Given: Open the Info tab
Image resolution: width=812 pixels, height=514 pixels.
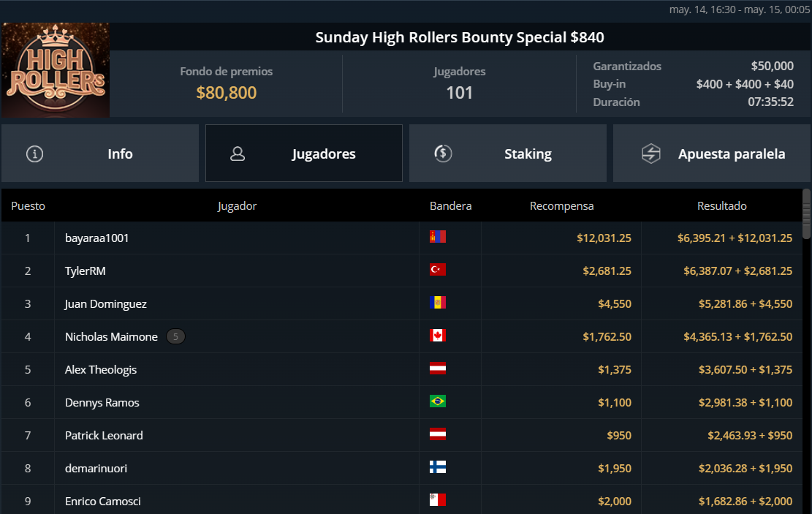Looking at the screenshot, I should 100,154.
